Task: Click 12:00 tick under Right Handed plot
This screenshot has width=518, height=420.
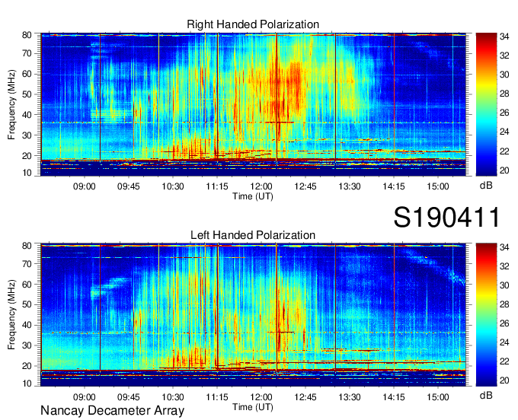Action: (x=261, y=186)
